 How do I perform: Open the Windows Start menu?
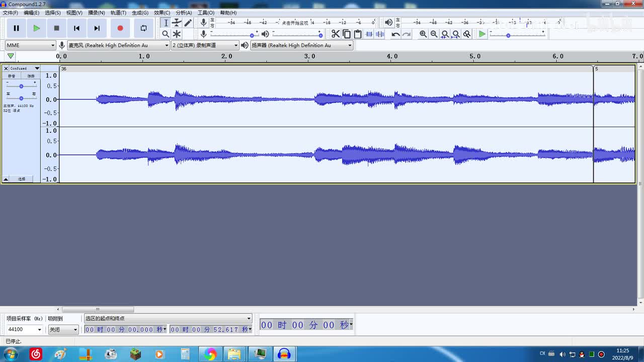(x=10, y=354)
